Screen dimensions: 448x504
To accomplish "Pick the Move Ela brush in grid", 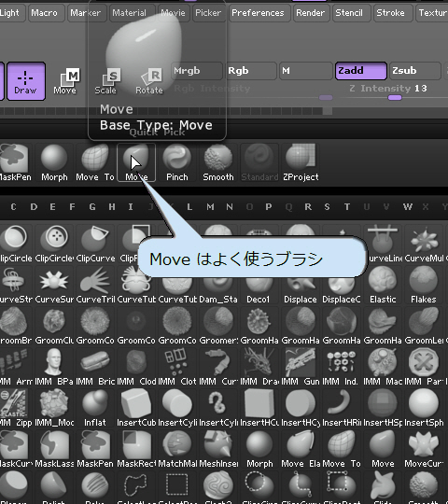I will pyautogui.click(x=301, y=450).
